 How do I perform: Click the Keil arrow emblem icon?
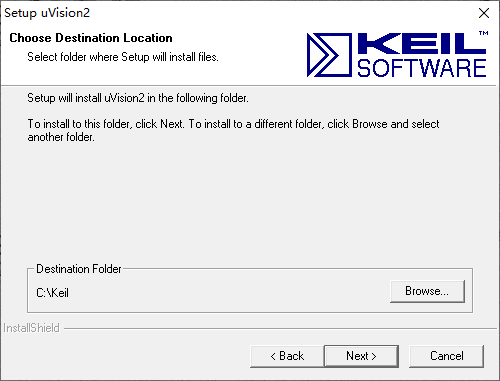(329, 55)
